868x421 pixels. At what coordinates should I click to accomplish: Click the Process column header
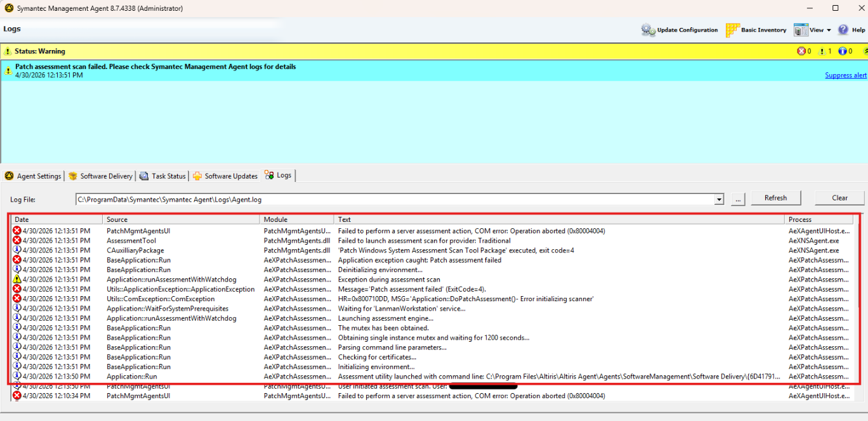(x=820, y=219)
